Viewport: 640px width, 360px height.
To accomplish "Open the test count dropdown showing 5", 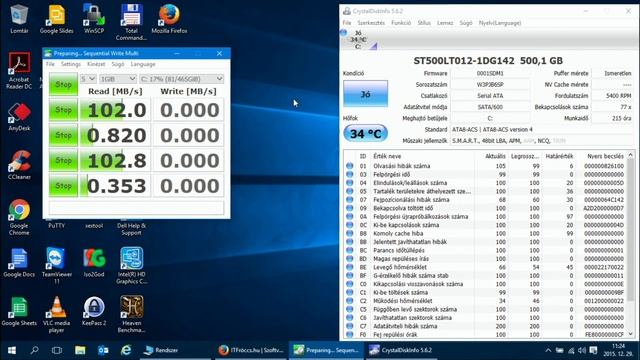I will pos(88,78).
